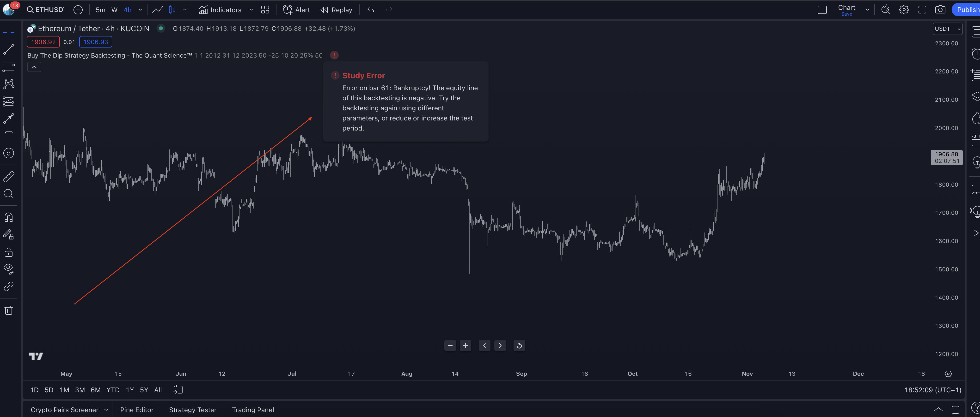Collapse the indicator legend chevron

click(x=34, y=67)
